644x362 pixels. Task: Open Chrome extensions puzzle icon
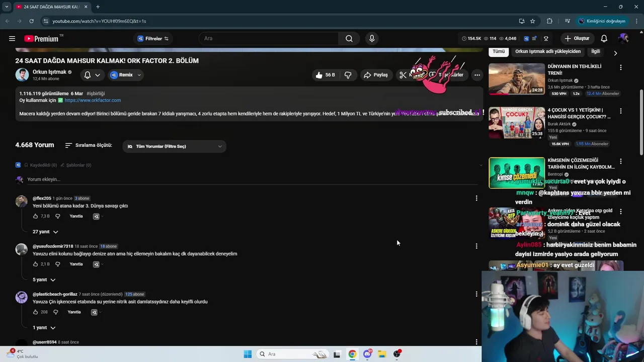549,21
